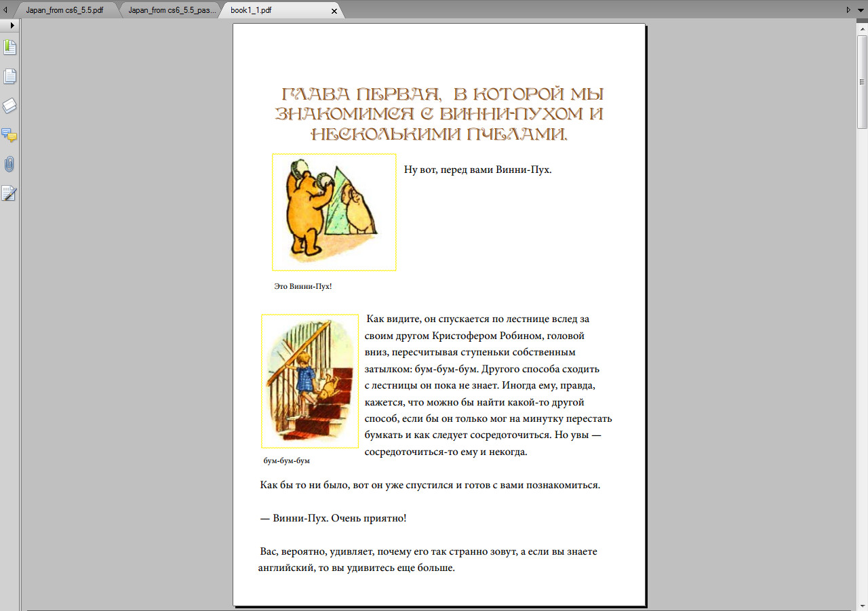Click the line starting 'Вас, вероятно, удивляет'

pos(429,551)
